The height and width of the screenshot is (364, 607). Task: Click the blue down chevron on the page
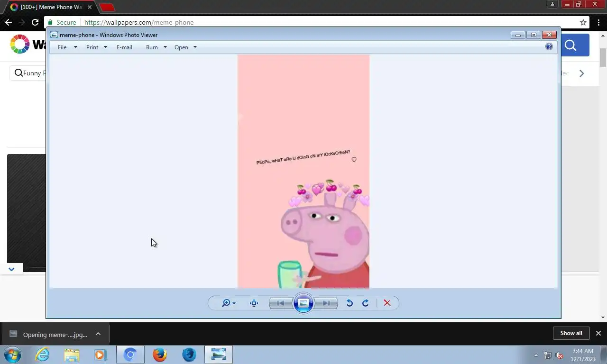[x=11, y=269]
